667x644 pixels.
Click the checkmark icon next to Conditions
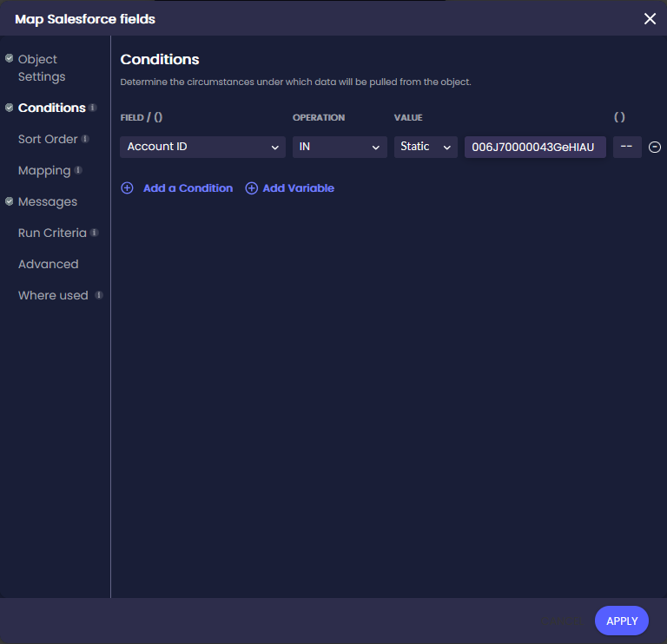pyautogui.click(x=9, y=108)
